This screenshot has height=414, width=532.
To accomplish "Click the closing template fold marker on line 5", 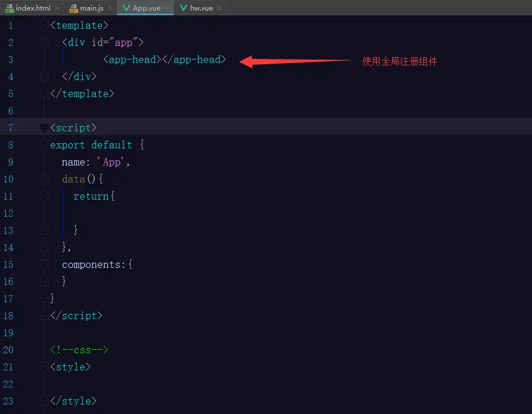I will coord(44,94).
